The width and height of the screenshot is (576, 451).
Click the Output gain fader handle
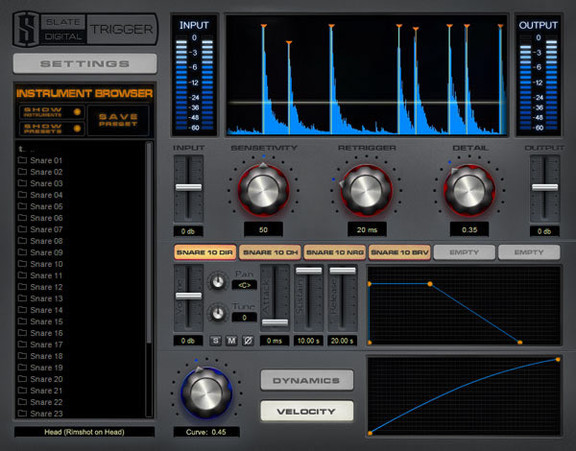tap(545, 187)
